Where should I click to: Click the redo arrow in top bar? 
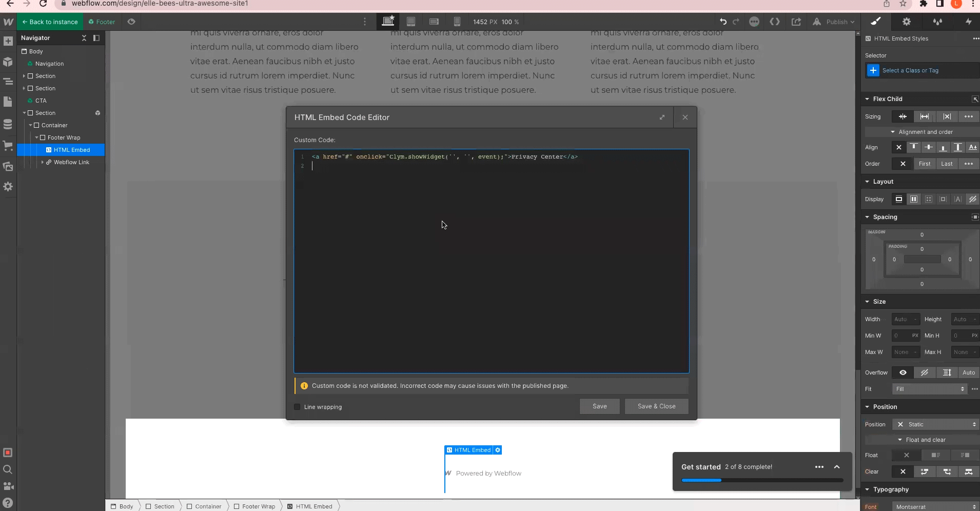[x=736, y=22]
